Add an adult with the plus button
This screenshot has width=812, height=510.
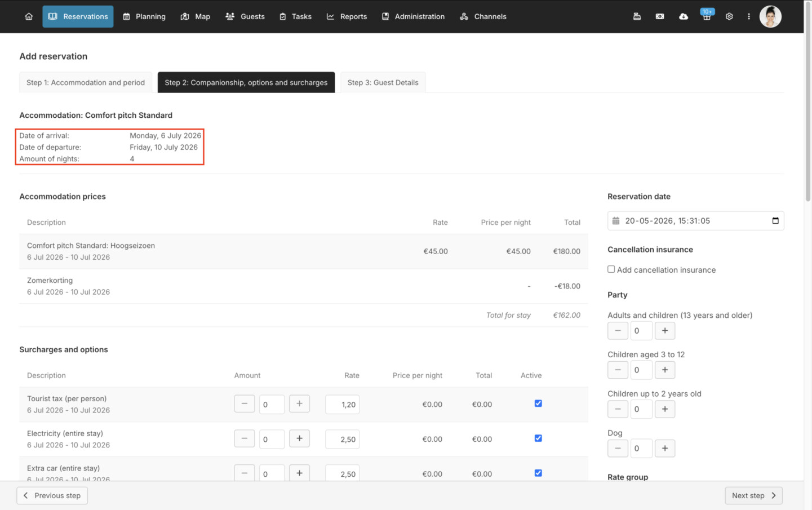coord(665,331)
